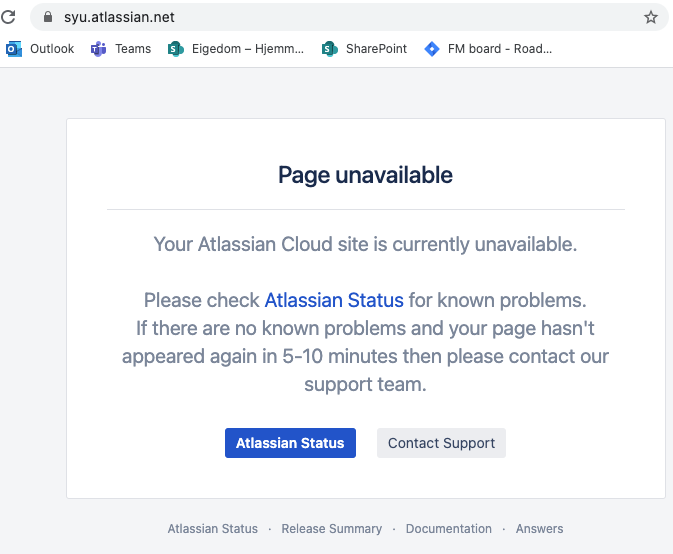Open the Eigedom – Hjemm... bookmark
The image size is (673, 554).
click(248, 49)
